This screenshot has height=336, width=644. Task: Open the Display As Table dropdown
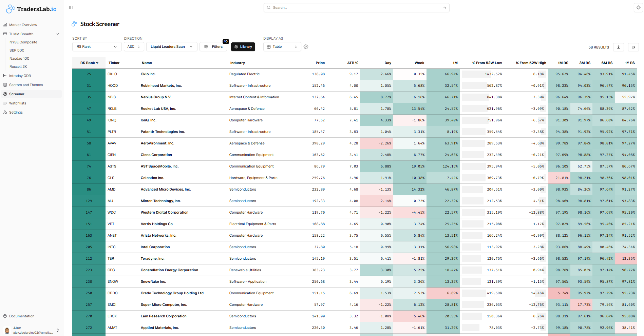[x=282, y=47]
